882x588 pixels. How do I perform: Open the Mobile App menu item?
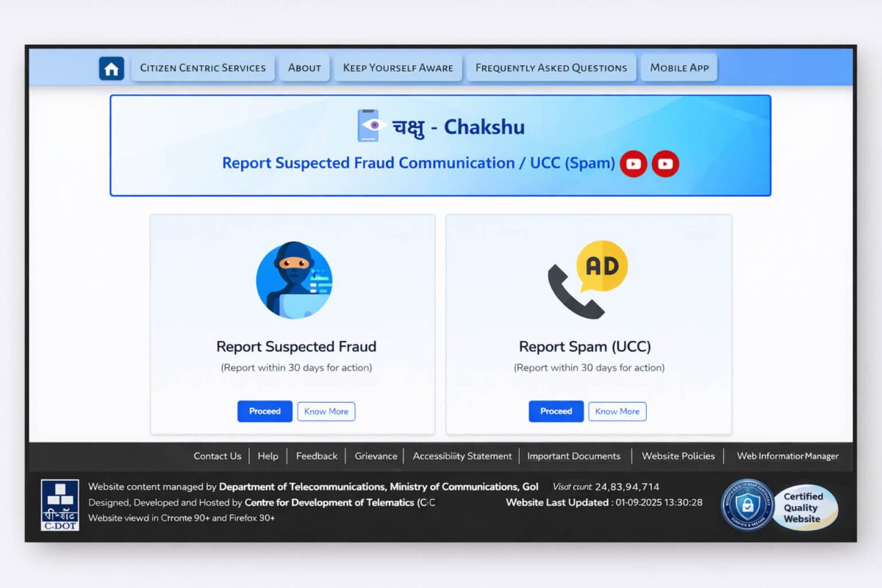coord(679,68)
